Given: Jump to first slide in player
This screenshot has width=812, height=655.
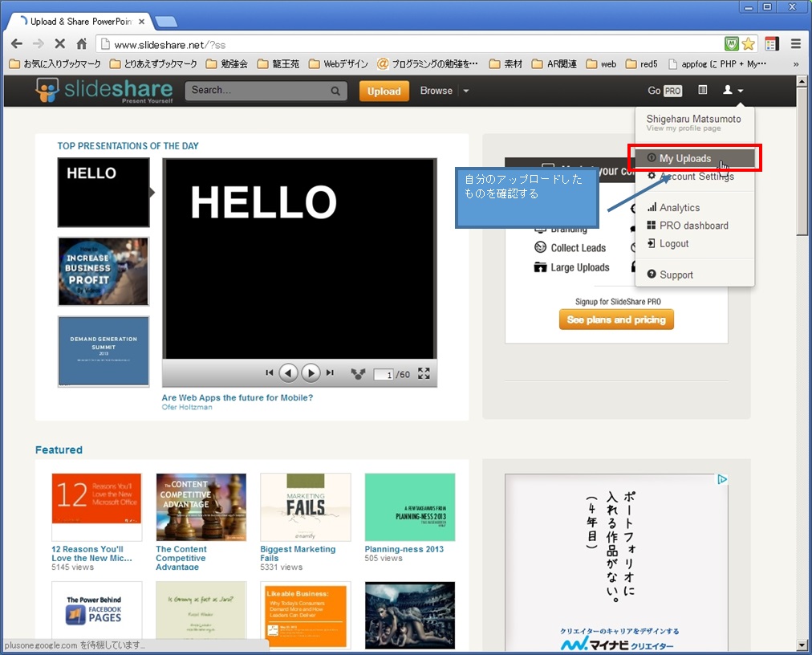Looking at the screenshot, I should pyautogui.click(x=270, y=372).
